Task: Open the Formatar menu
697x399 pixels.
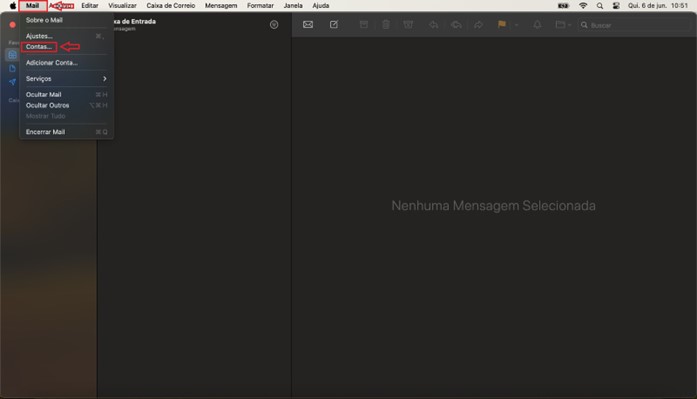Action: (x=260, y=6)
